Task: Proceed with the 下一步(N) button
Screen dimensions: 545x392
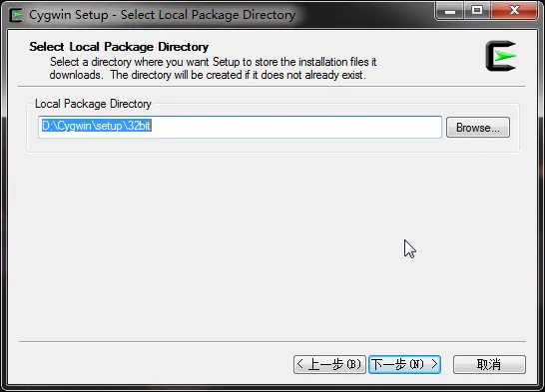Action: click(x=404, y=364)
